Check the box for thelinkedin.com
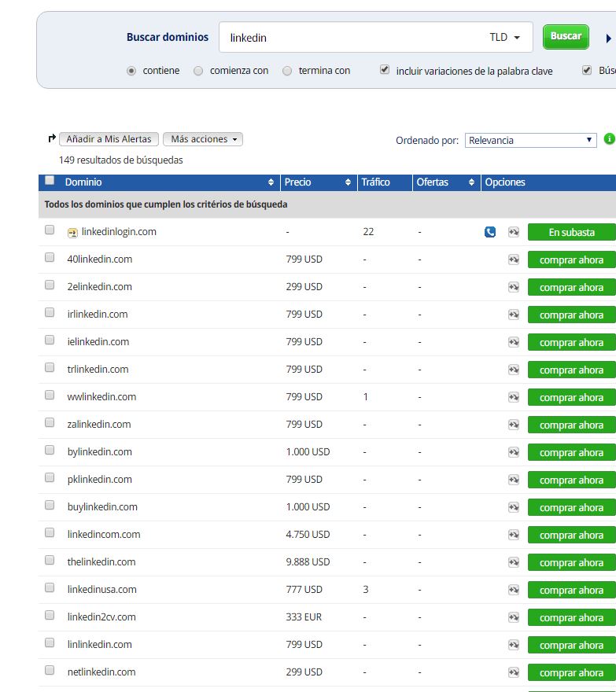 pyautogui.click(x=50, y=560)
